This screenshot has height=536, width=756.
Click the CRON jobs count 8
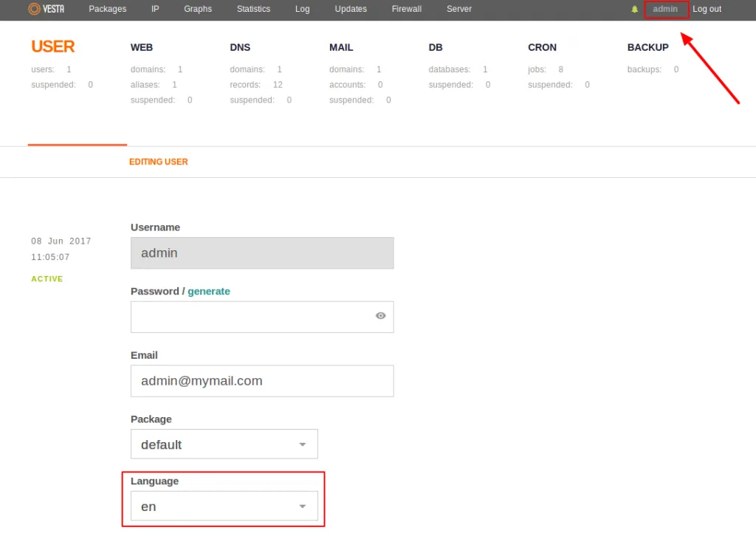pos(561,69)
